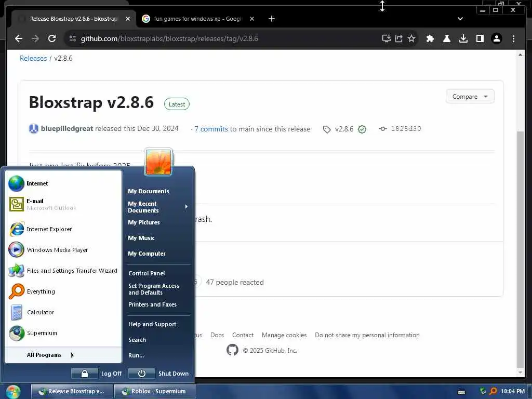
Task: Toggle the side panel icon
Action: 480,38
